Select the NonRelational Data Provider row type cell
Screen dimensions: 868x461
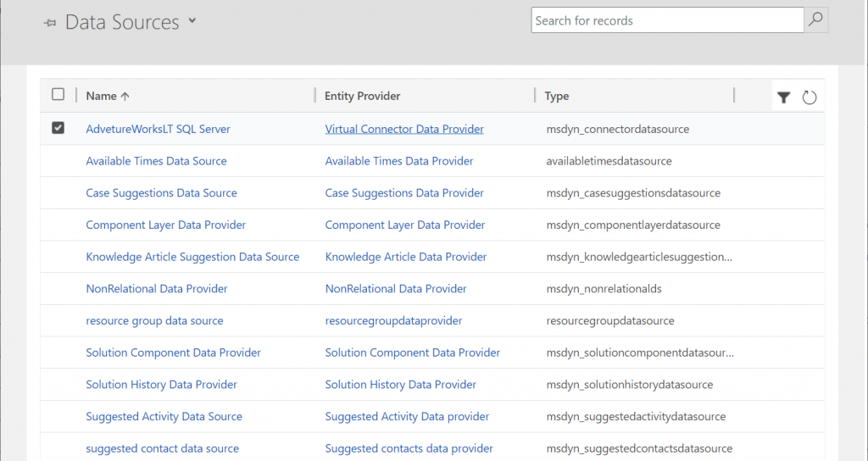[x=604, y=289]
